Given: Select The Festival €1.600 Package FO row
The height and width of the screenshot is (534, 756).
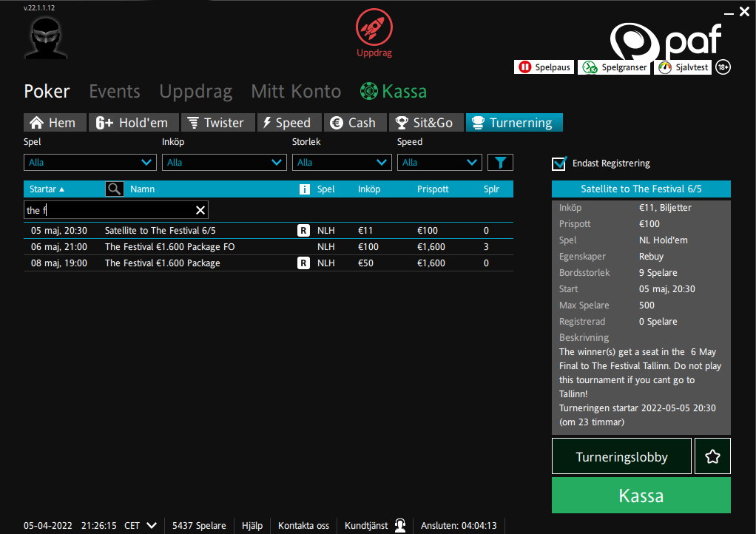Looking at the screenshot, I should 269,247.
